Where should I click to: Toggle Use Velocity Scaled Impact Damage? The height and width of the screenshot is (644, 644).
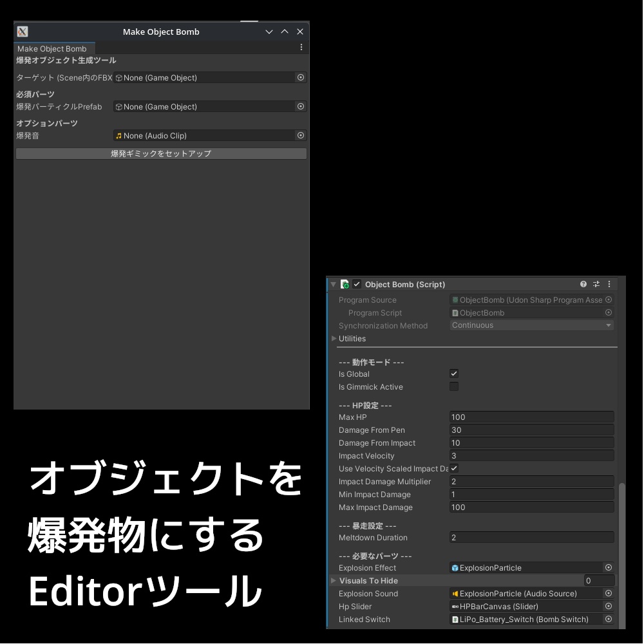454,468
